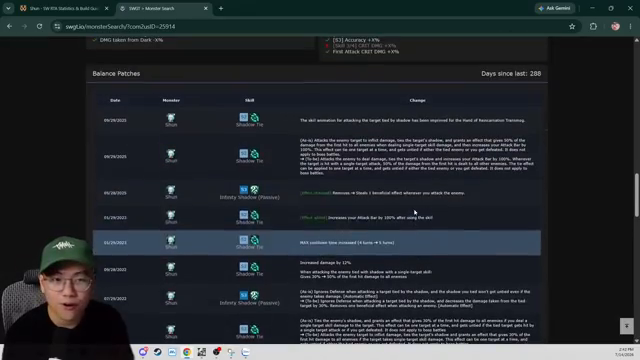
Task: Click DMG taken from Dark -X% item
Action: point(131,40)
